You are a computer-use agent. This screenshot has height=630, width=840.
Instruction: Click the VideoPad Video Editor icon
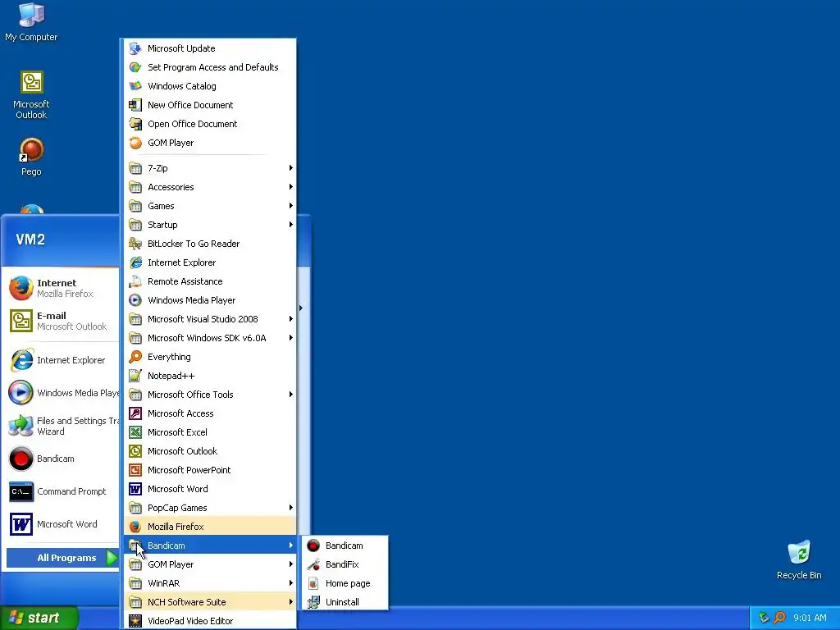135,621
